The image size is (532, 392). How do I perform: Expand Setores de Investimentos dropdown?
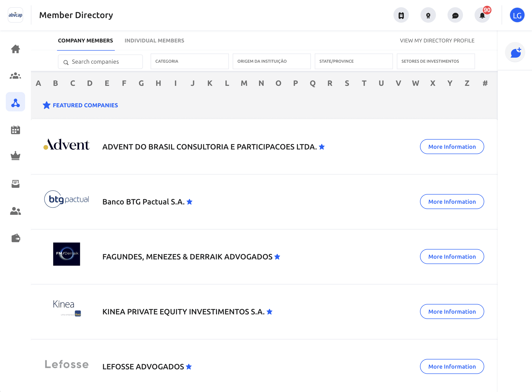436,61
